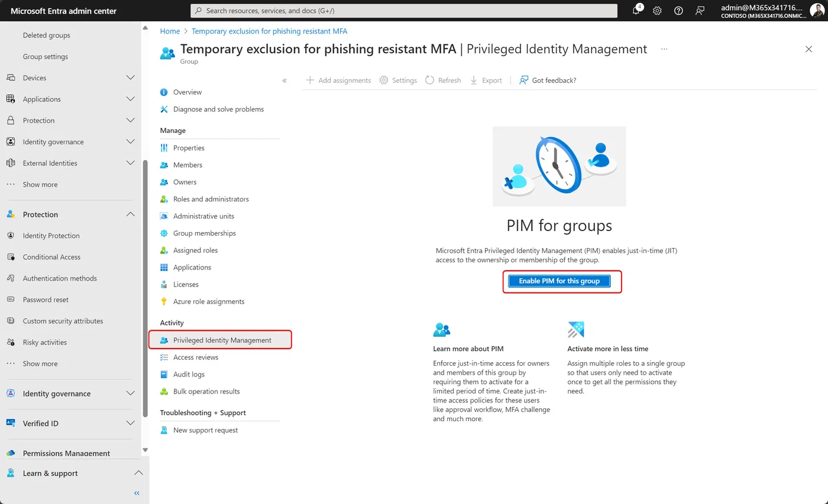Open the ellipsis more options next to title

click(x=664, y=49)
